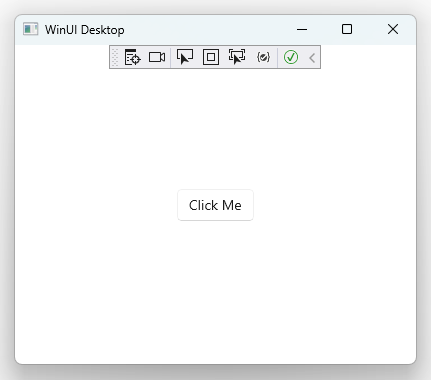This screenshot has width=431, height=380.
Task: Open the Live Visual Tree icon
Action: (132, 57)
